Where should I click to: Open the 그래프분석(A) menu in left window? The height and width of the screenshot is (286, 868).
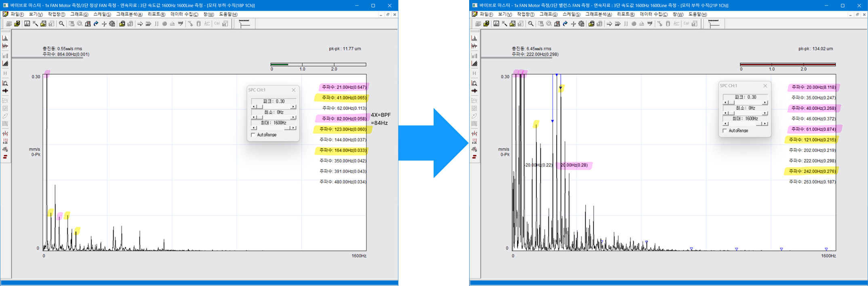[x=129, y=14]
